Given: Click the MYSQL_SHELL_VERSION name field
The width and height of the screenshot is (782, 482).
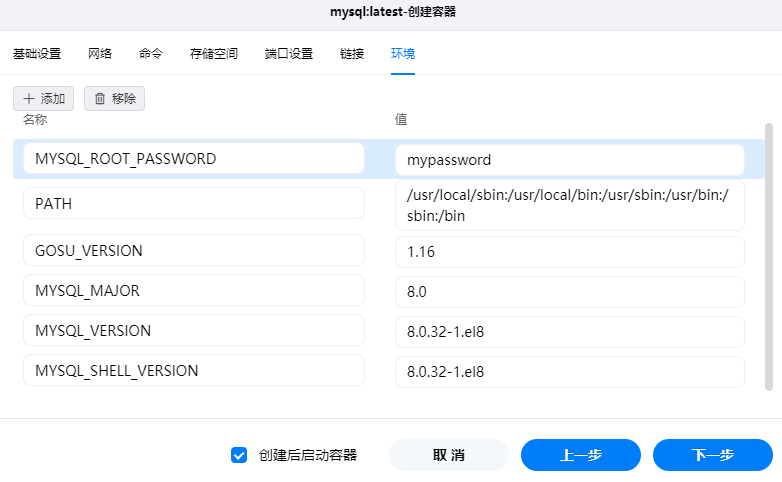Looking at the screenshot, I should click(x=194, y=370).
